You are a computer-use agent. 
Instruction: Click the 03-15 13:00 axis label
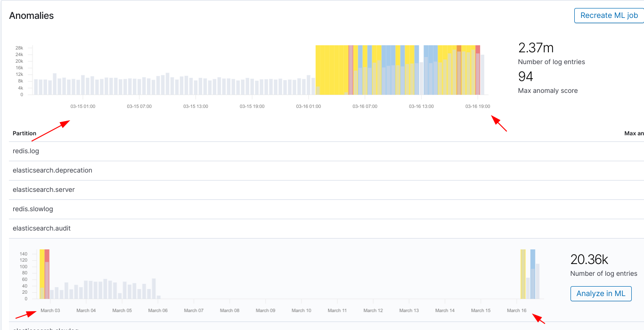pyautogui.click(x=196, y=107)
